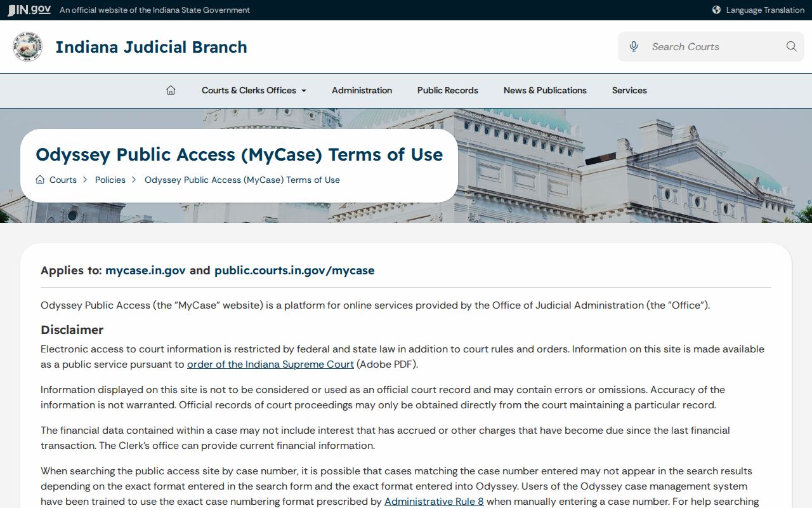Expand the Courts & Clerks Offices dropdown
Image resolution: width=812 pixels, height=508 pixels.
[254, 90]
